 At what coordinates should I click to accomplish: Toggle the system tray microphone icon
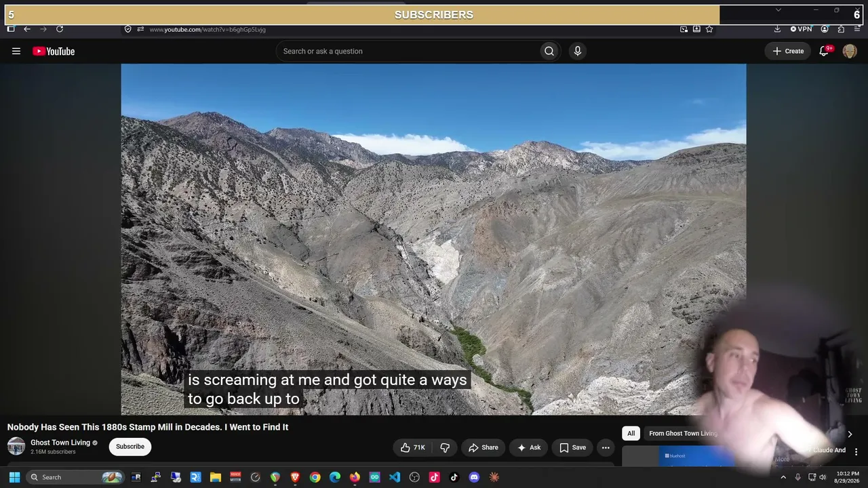[797, 477]
